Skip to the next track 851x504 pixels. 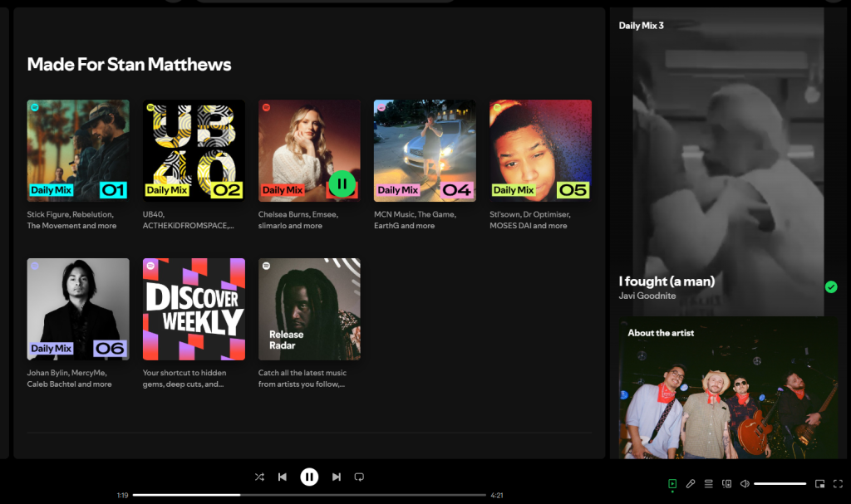(337, 477)
